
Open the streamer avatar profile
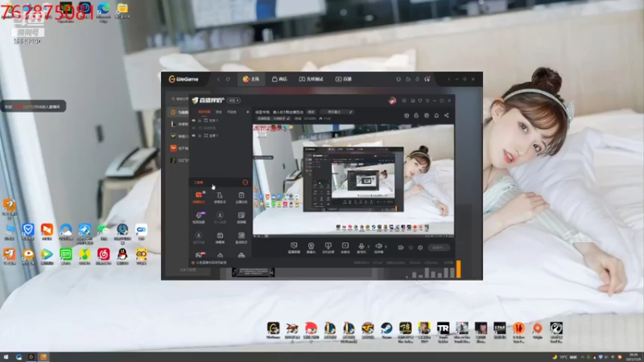(x=392, y=101)
